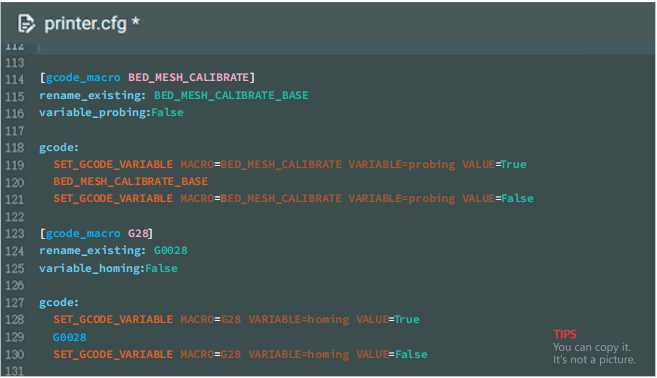Click SET_GCODE_VARIABLE on line 128
This screenshot has height=378, width=657.
click(113, 320)
